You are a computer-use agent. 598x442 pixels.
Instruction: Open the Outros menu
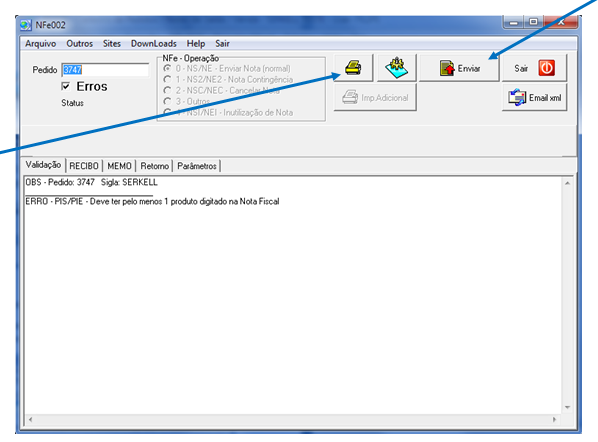(x=79, y=44)
